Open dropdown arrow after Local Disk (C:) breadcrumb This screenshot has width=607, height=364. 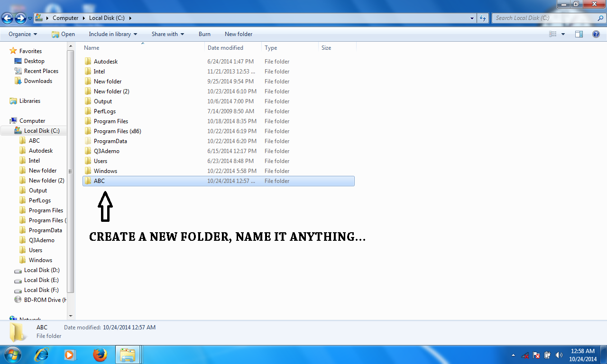[130, 18]
